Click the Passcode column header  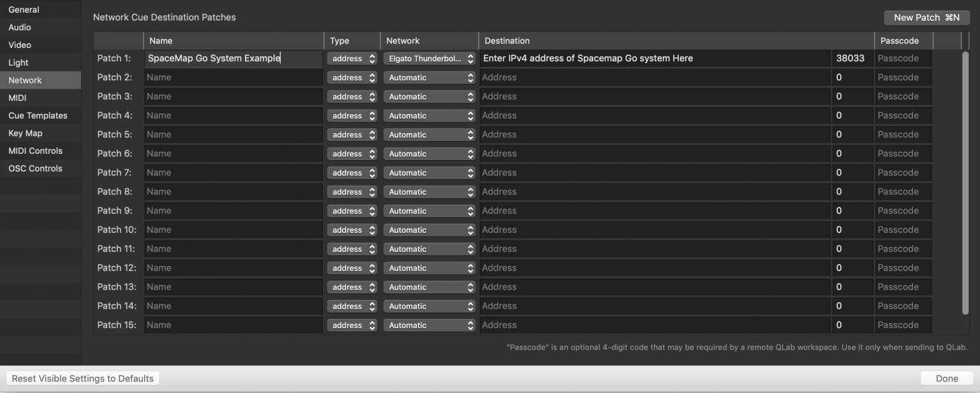[x=903, y=40]
